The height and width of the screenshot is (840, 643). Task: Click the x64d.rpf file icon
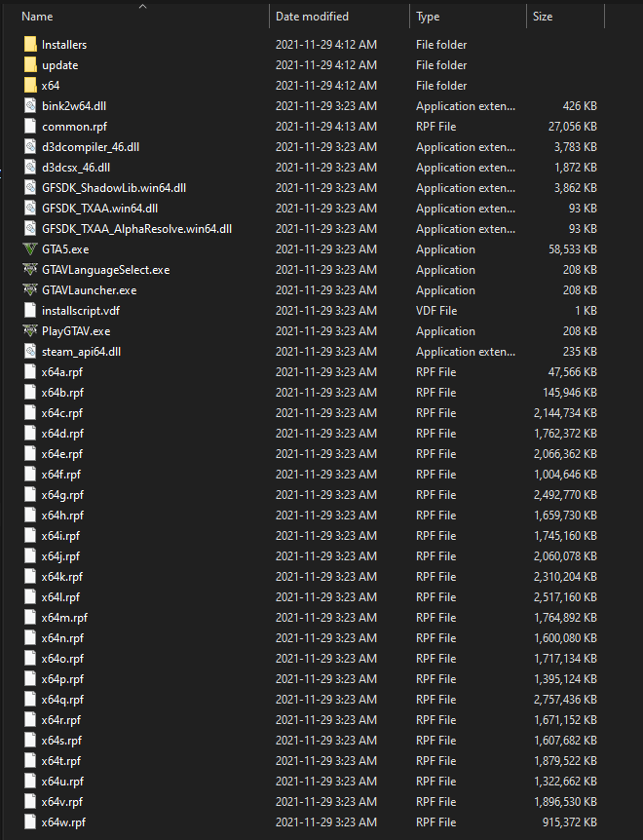[30, 434]
